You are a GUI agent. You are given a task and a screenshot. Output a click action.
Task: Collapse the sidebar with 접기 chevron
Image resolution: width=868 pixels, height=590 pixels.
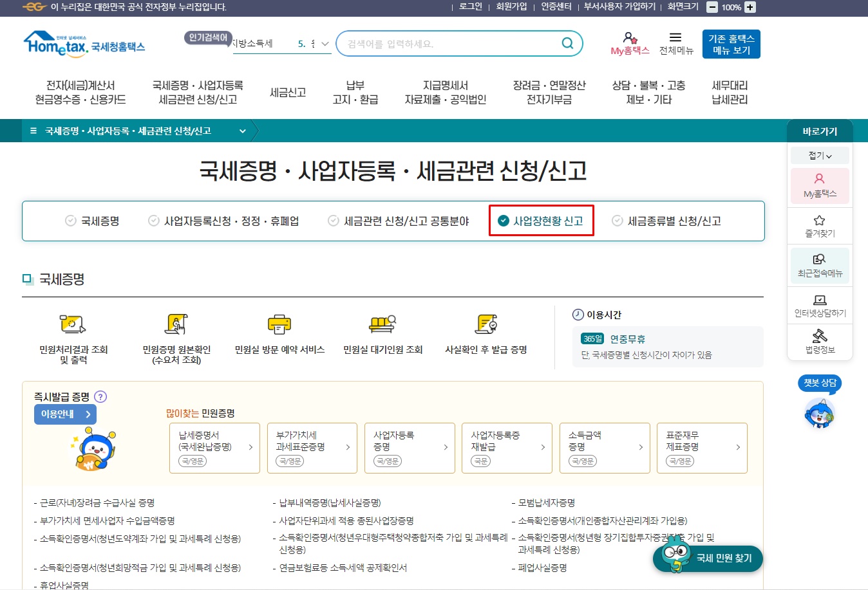819,155
